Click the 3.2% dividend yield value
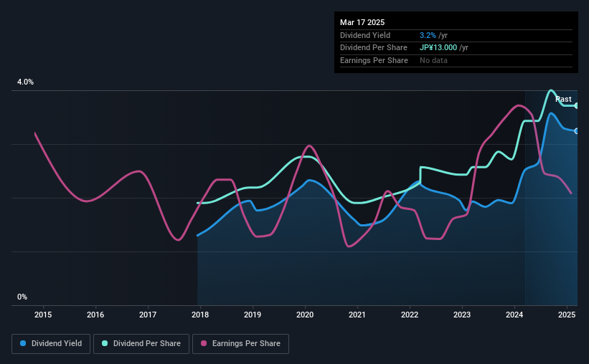Viewport: 589px width, 364px height. [x=428, y=35]
